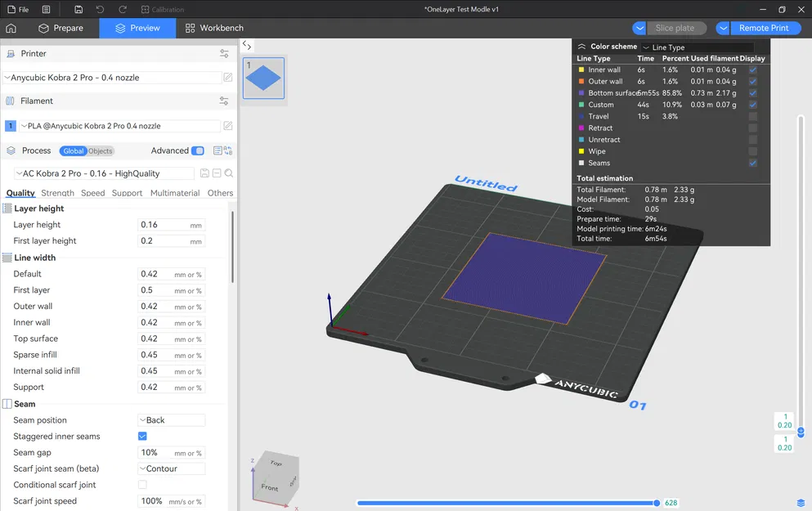The width and height of the screenshot is (812, 511).
Task: Open Printer settings via the sliders icon
Action: click(224, 53)
